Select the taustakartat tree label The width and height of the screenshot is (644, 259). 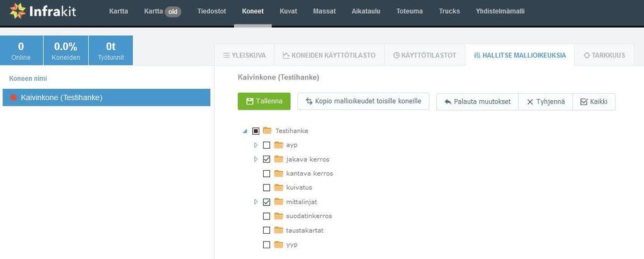(x=304, y=231)
